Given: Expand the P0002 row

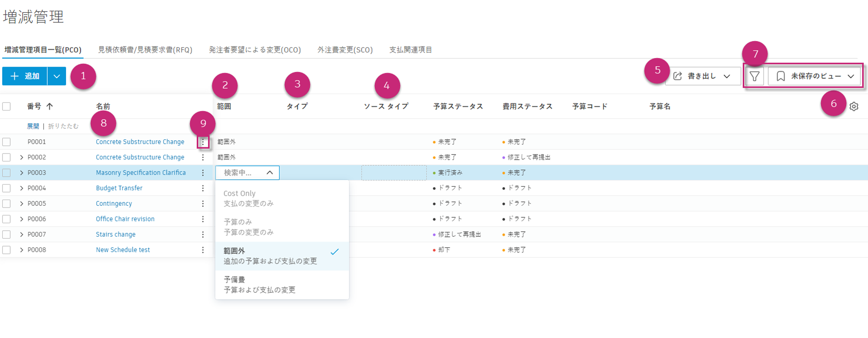Looking at the screenshot, I should (x=21, y=157).
